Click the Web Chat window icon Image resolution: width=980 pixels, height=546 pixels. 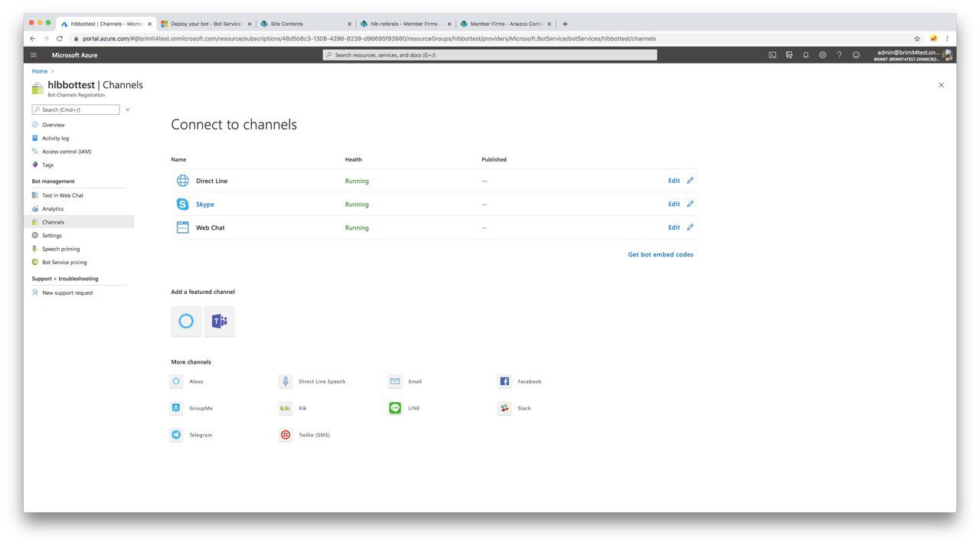182,227
